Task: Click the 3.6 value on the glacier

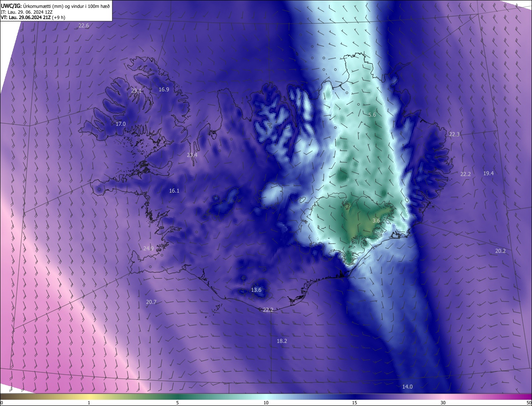Action: (376, 221)
